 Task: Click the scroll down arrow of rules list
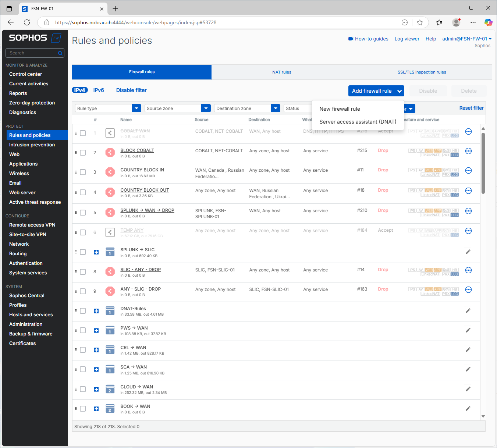(x=483, y=416)
